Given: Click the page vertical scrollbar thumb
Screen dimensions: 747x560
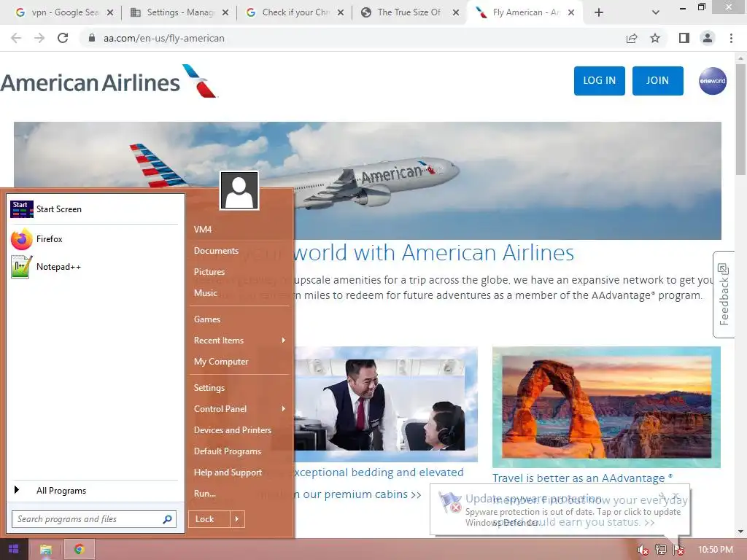Looking at the screenshot, I should (741, 119).
